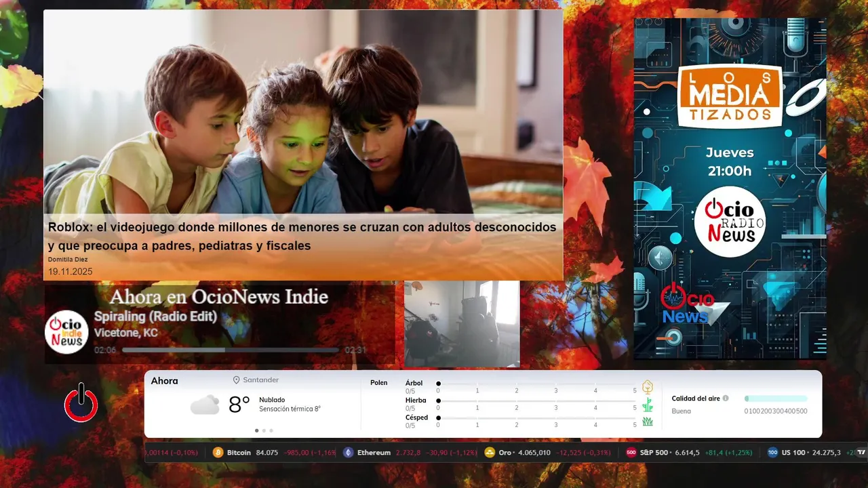Viewport: 868px width, 488px height.
Task: Click the Los Mediatizados orange logo
Action: click(730, 96)
